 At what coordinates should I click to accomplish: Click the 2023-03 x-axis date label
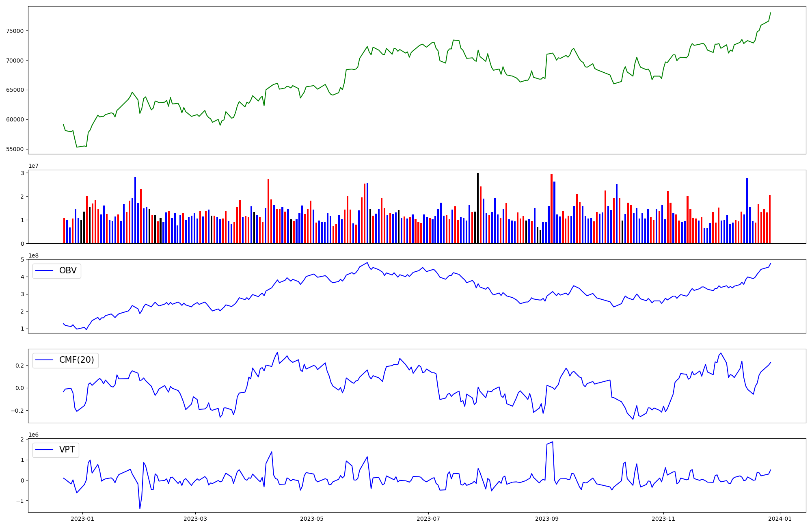tap(195, 519)
